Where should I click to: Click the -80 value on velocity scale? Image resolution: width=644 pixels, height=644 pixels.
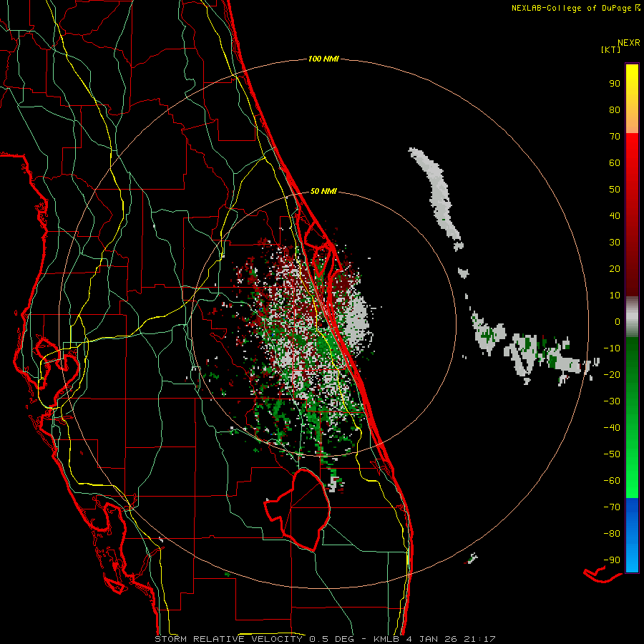(612, 534)
